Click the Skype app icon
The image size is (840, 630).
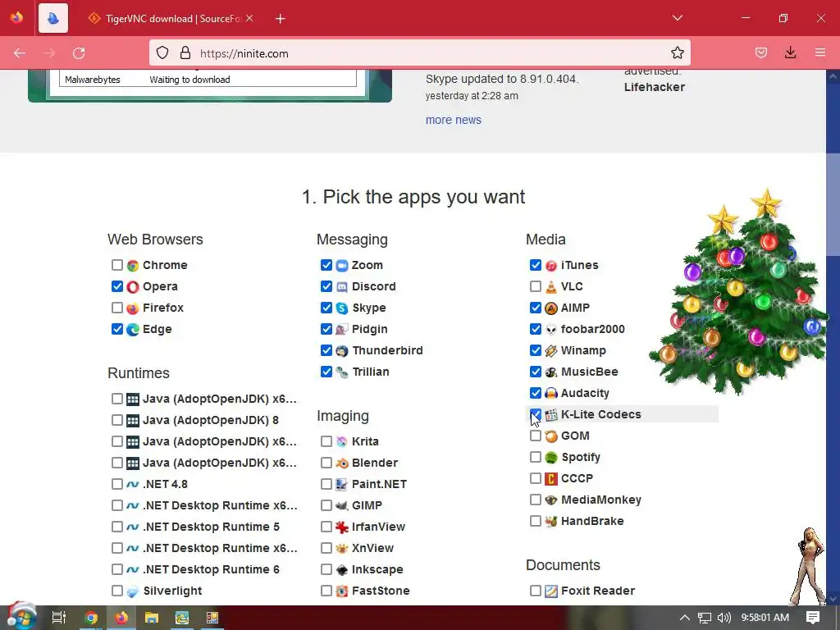click(342, 308)
